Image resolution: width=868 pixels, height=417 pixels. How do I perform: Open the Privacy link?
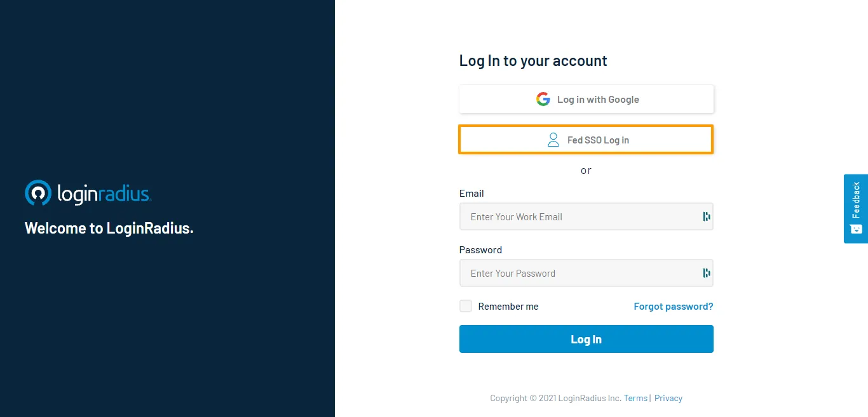[668, 398]
